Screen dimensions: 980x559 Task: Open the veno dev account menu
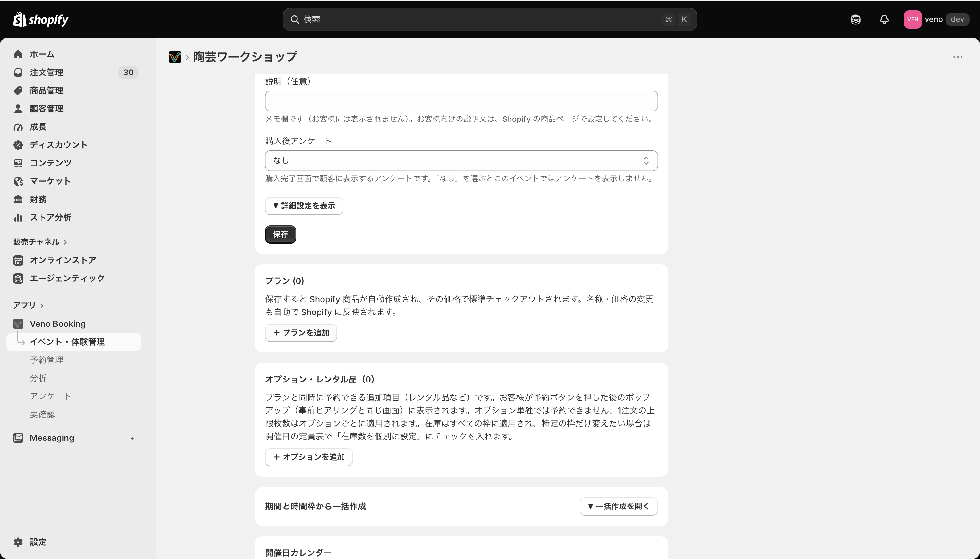pos(936,19)
